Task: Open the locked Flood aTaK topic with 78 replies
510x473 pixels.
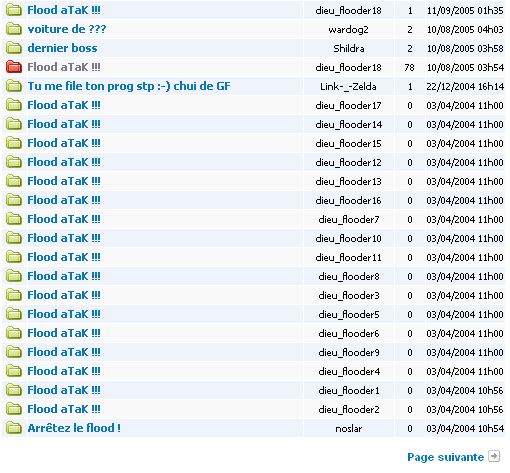Action: click(64, 67)
